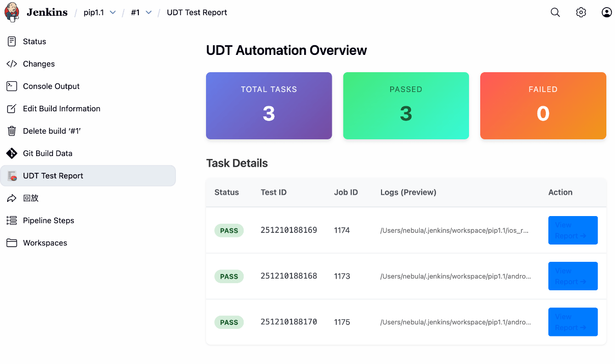Click the Pipeline Steps list icon
The height and width of the screenshot is (364, 615).
(12, 221)
